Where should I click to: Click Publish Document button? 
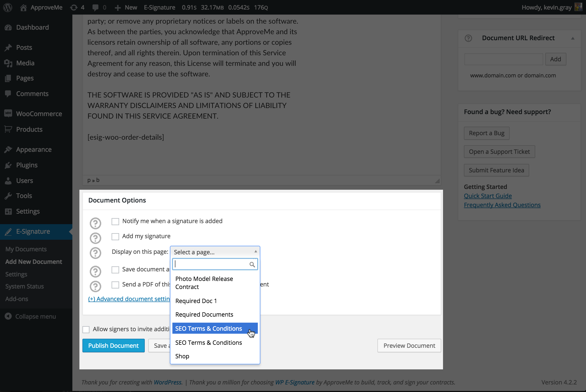(x=113, y=346)
